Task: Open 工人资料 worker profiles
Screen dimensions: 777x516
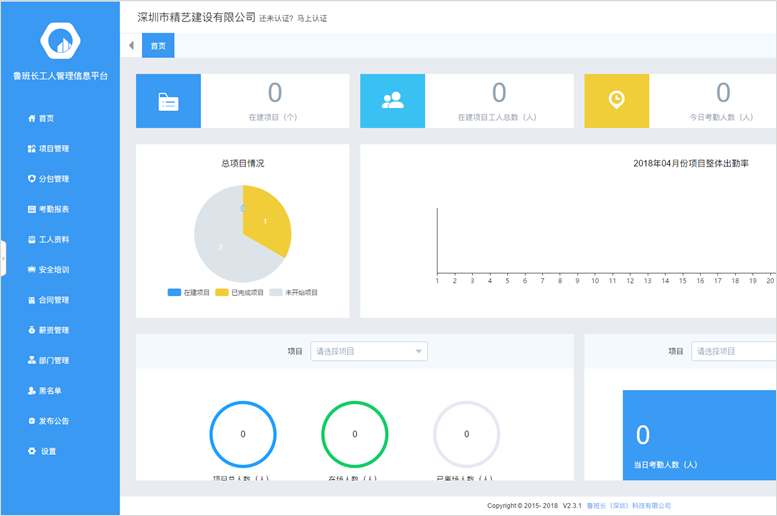Action: pyautogui.click(x=53, y=240)
